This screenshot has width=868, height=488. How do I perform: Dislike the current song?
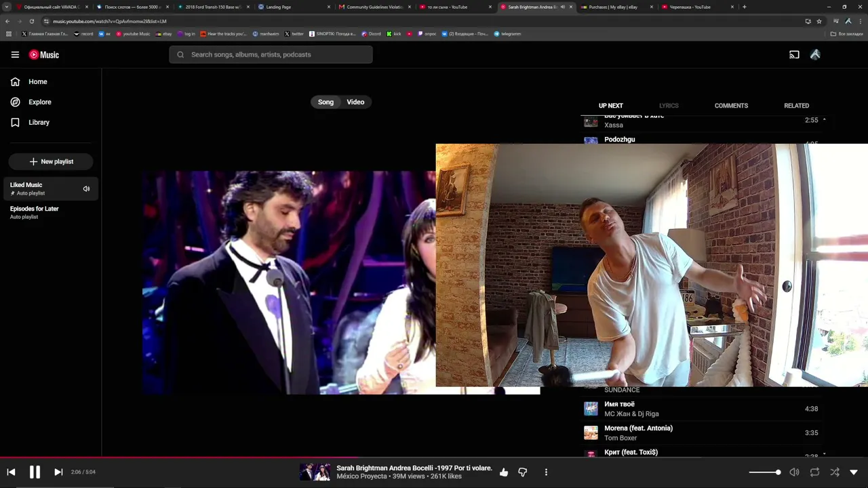tap(523, 472)
